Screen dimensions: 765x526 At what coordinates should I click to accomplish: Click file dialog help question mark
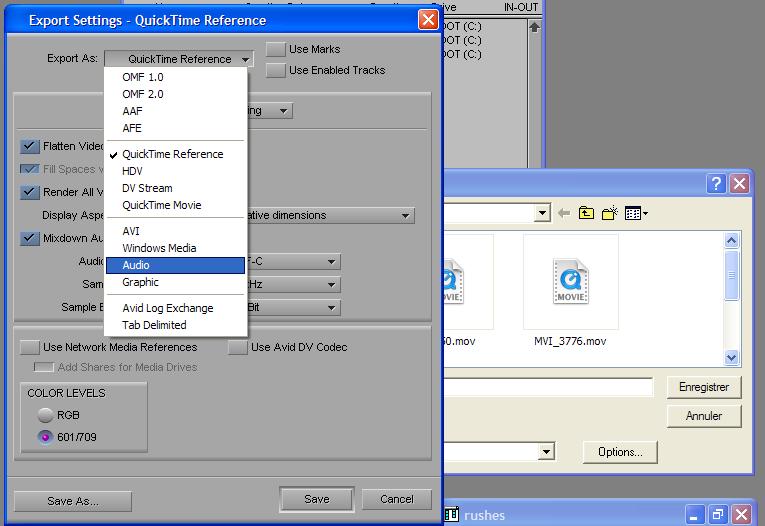716,184
